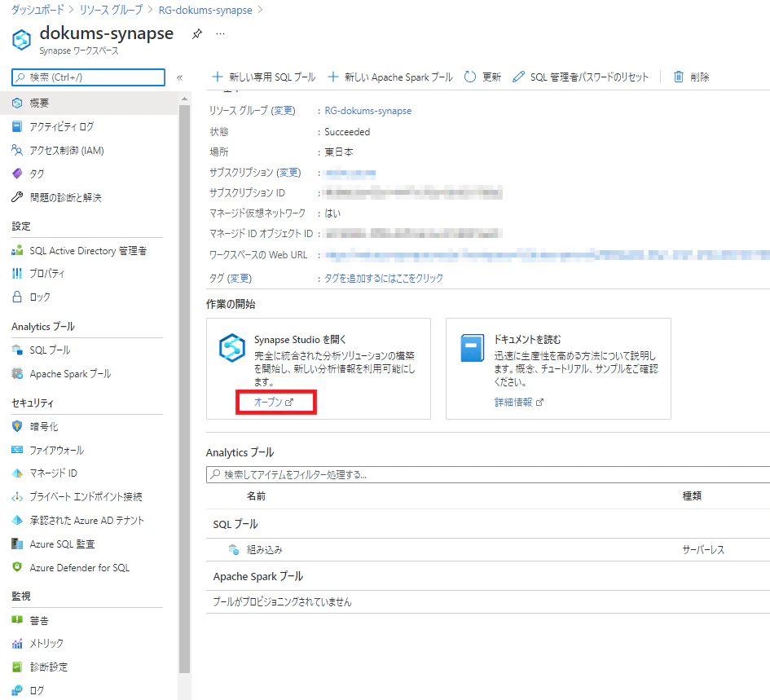Open Synapse Studio via オープン link
Viewport: 770px width, 700px height.
274,402
